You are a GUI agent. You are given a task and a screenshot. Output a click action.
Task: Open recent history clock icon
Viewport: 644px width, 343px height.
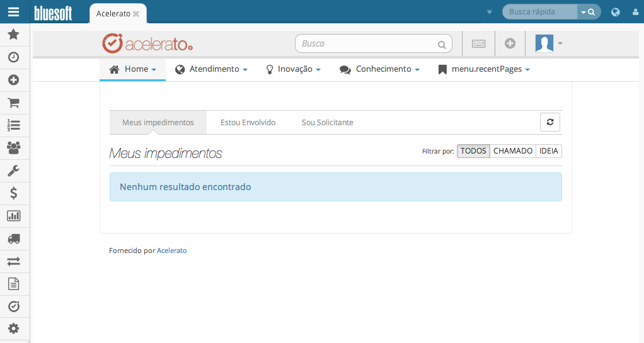(x=14, y=57)
